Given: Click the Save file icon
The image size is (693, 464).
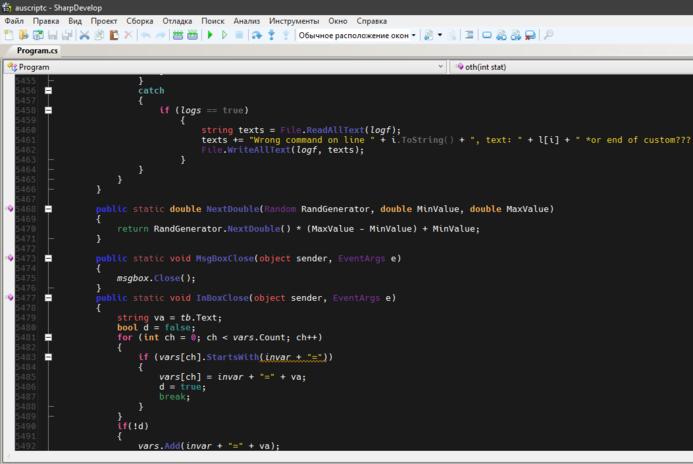Looking at the screenshot, I should [x=53, y=35].
